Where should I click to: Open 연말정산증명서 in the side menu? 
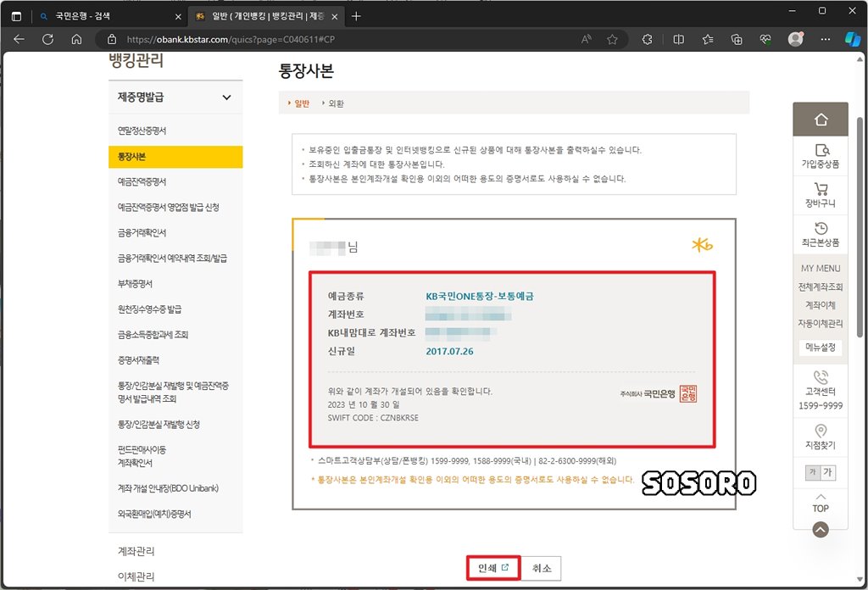[x=142, y=131]
